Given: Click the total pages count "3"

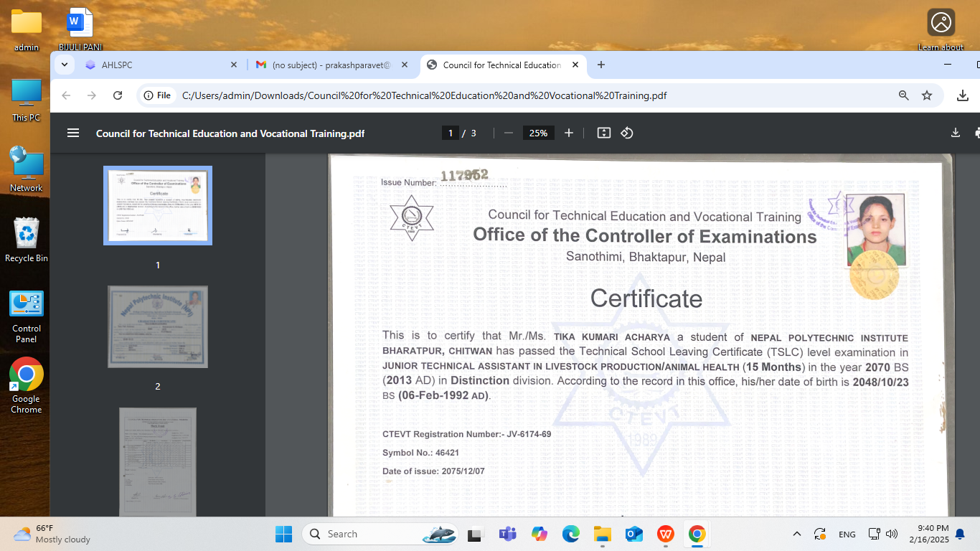Looking at the screenshot, I should click(x=473, y=133).
